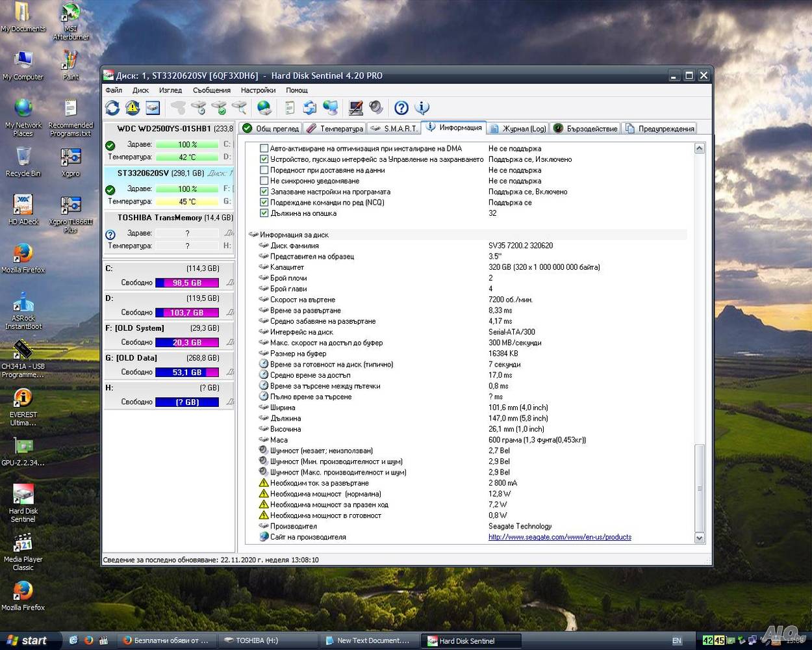Switch to the S.M.A.R.T. tab
This screenshot has width=812, height=650.
394,129
